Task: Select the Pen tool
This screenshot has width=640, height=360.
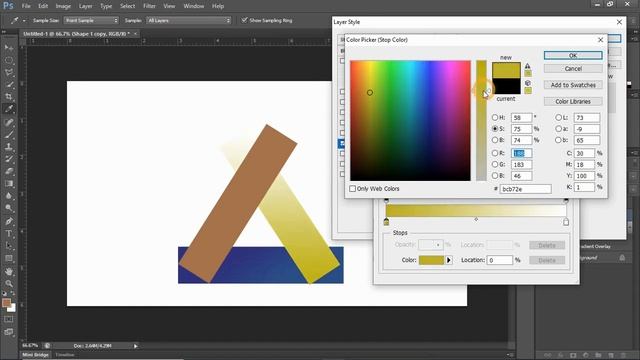Action: [x=9, y=222]
